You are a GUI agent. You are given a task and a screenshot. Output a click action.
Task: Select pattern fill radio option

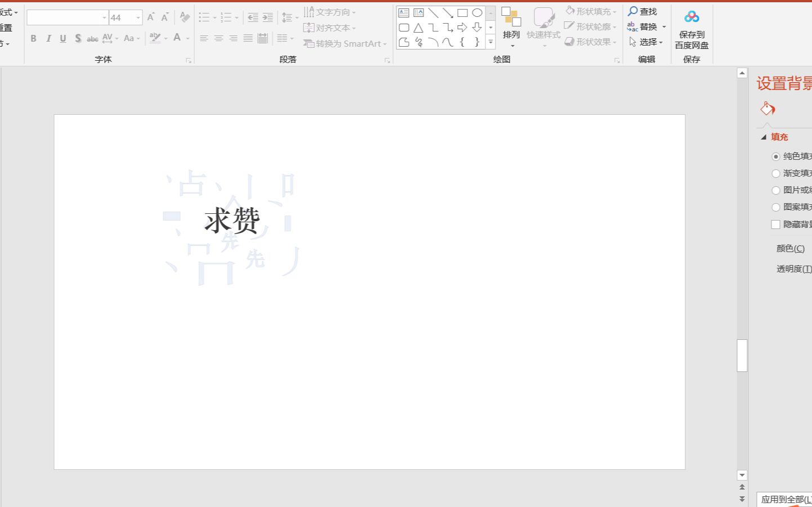(x=776, y=207)
